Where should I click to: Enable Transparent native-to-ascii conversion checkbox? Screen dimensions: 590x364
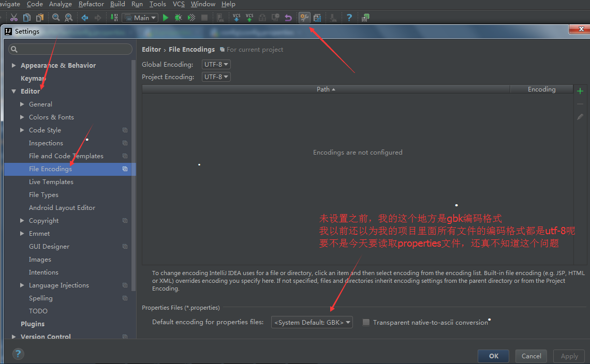pos(366,322)
